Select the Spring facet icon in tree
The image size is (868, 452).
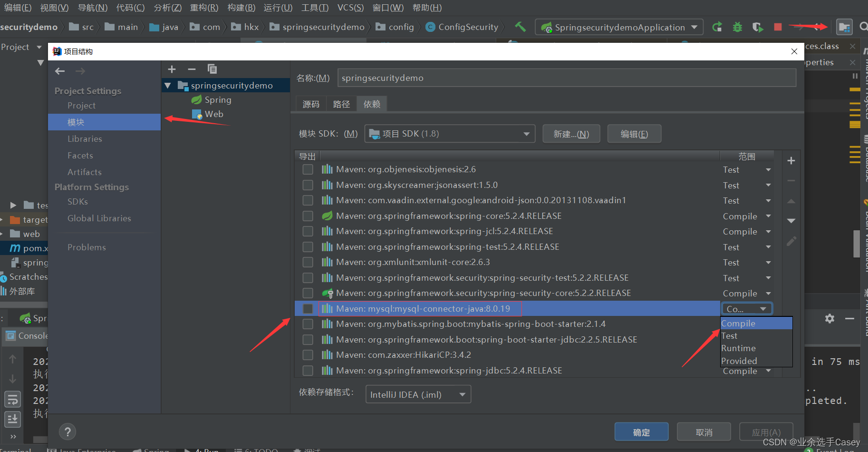pyautogui.click(x=196, y=100)
